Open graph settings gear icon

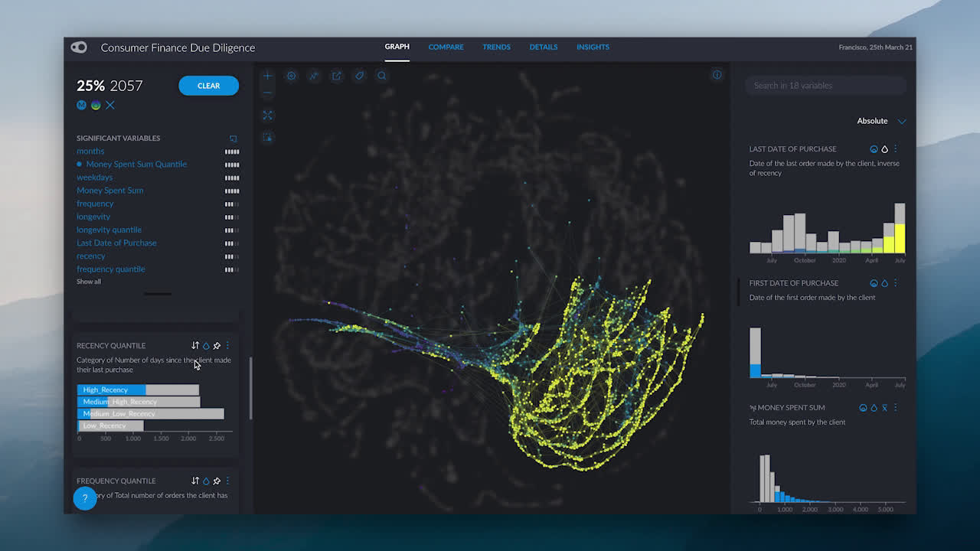(x=291, y=76)
